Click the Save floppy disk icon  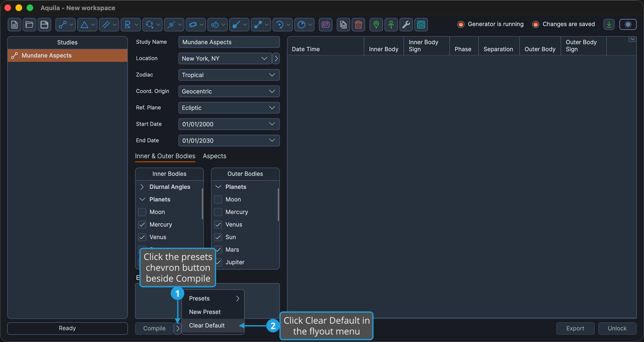pos(44,25)
